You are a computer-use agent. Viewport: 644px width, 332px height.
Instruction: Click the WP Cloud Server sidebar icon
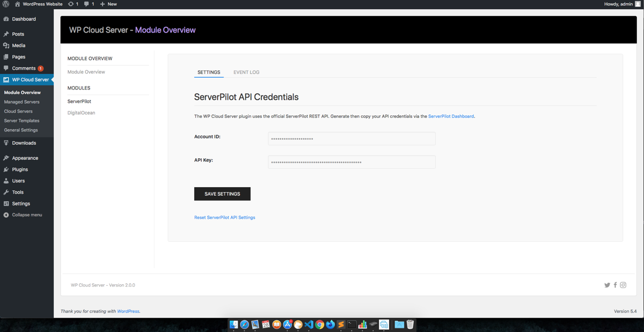click(x=6, y=79)
